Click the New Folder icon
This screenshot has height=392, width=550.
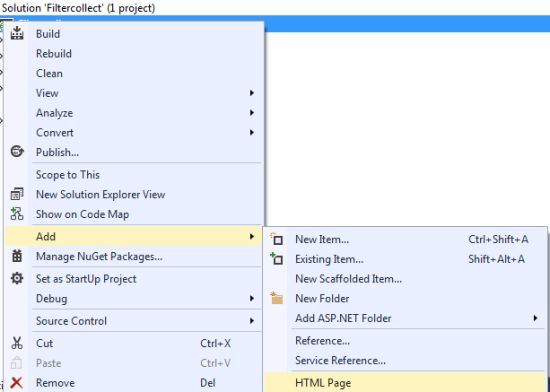coord(277,298)
